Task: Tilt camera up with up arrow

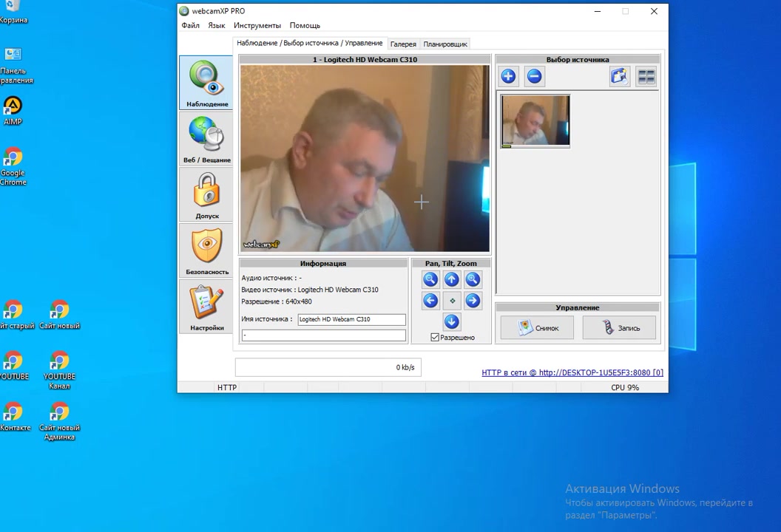Action: 451,279
